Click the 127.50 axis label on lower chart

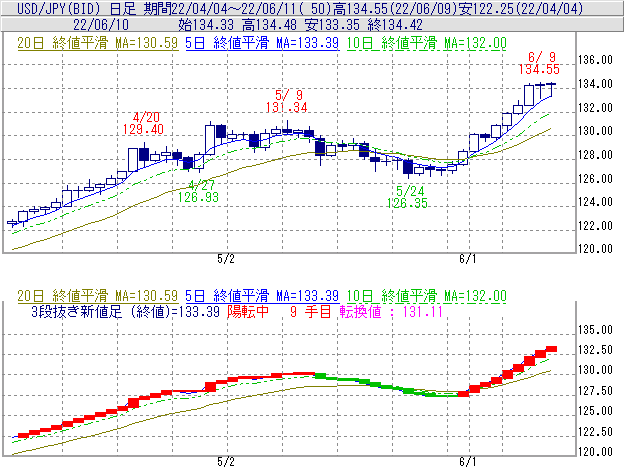(595, 391)
